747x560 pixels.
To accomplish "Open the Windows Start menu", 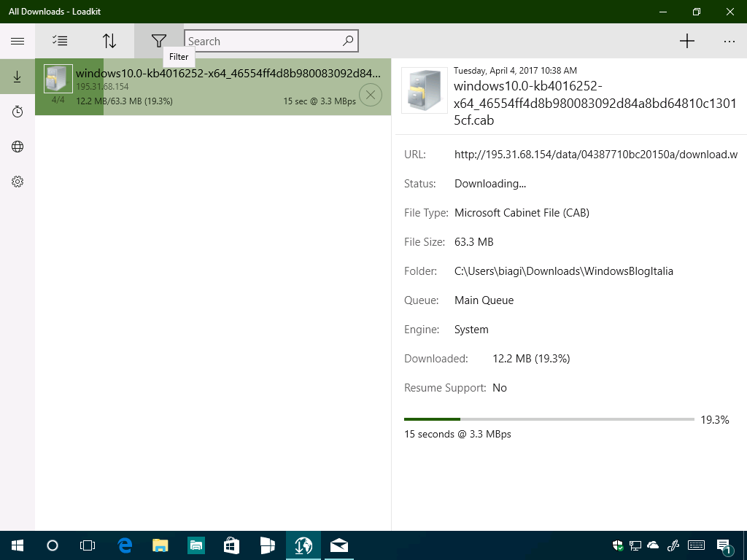I will [x=18, y=545].
